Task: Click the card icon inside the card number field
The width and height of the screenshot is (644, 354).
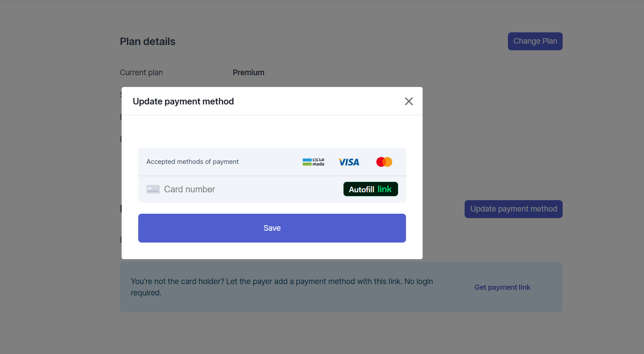Action: coord(153,189)
